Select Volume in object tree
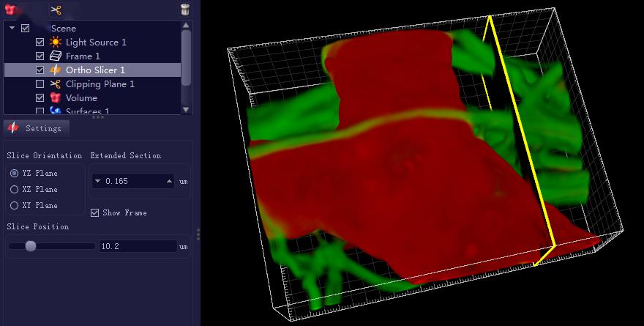 click(81, 98)
